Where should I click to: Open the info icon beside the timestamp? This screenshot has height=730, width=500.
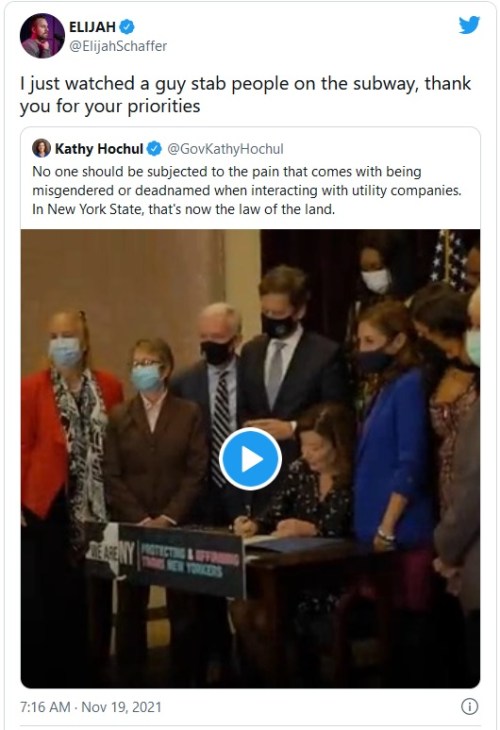[469, 706]
